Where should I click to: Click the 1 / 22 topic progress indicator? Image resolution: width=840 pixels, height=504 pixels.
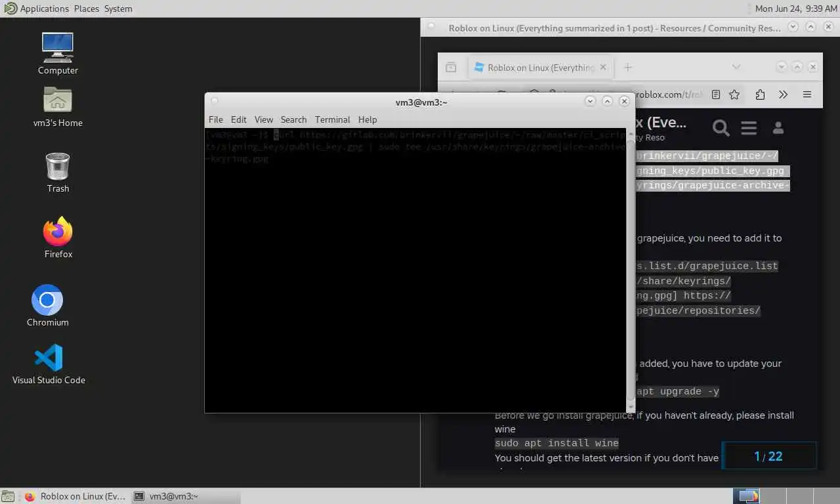[768, 456]
